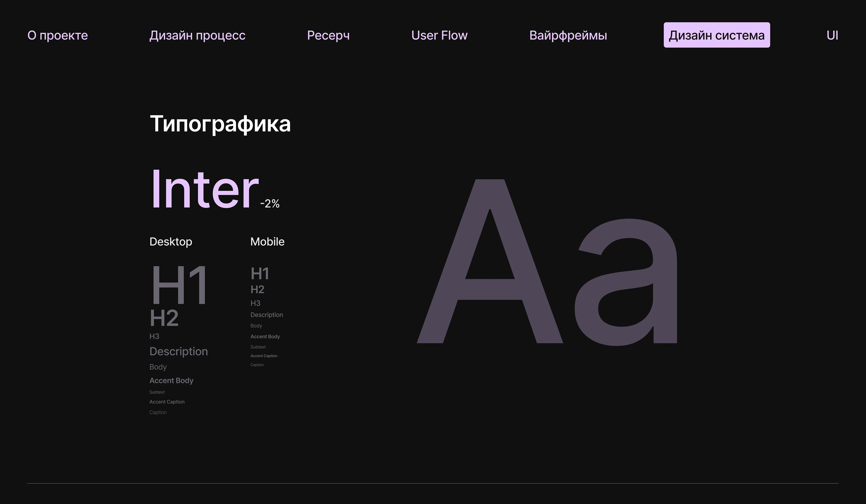Select the "Desktop" column label

171,242
